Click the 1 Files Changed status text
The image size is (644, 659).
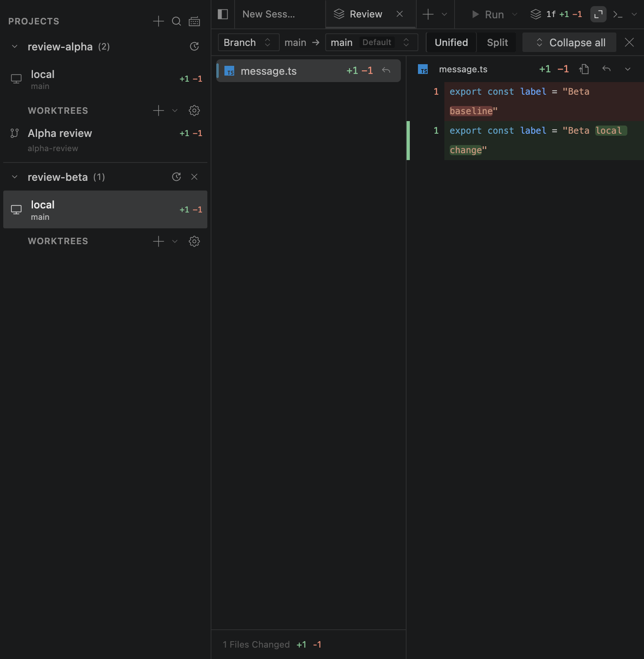[256, 644]
